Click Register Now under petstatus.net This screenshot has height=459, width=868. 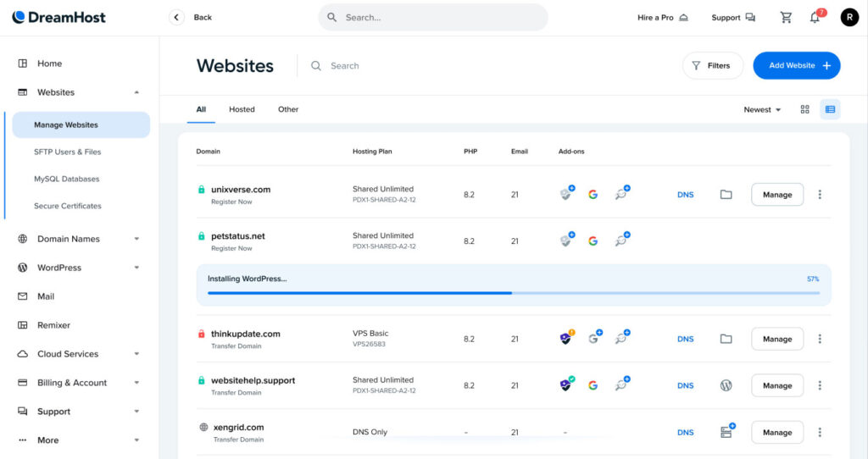coord(231,248)
